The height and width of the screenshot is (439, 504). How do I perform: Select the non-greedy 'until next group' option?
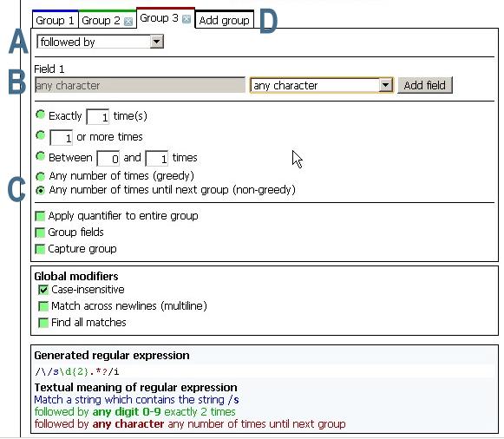[40, 190]
